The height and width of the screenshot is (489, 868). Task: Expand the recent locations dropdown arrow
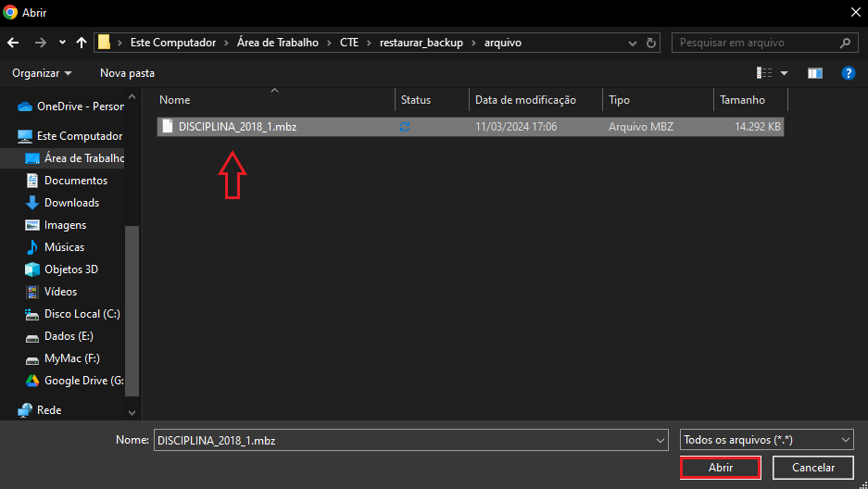tap(62, 43)
